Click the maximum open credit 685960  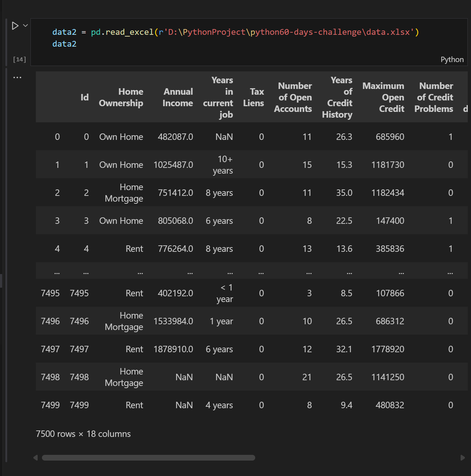(390, 137)
